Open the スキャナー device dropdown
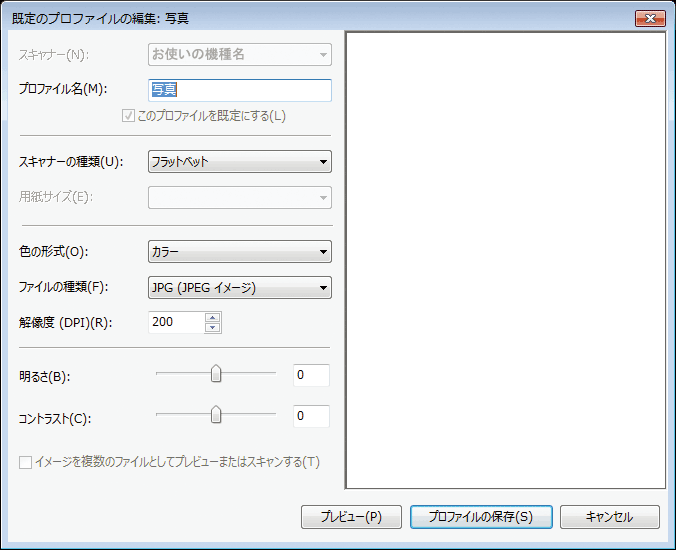 coord(239,54)
